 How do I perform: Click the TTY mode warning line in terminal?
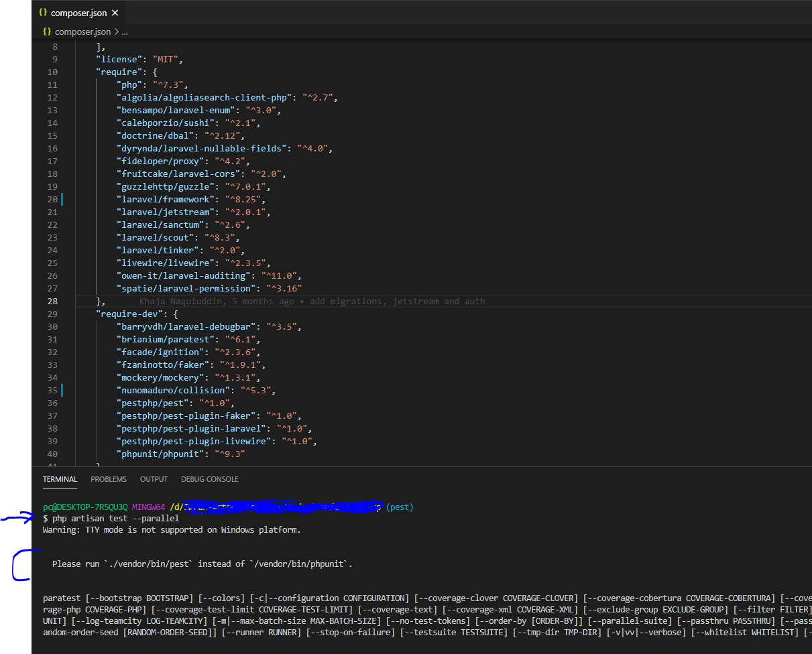172,530
